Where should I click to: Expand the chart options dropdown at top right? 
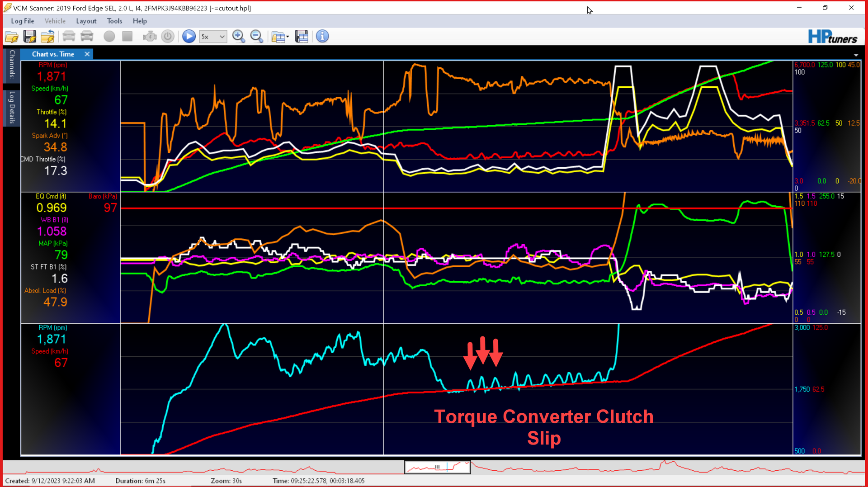(x=856, y=55)
